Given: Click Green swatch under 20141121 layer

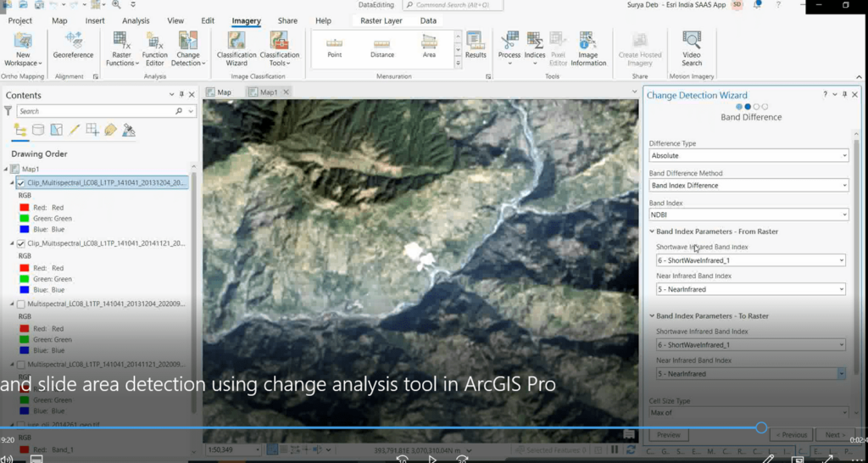Looking at the screenshot, I should click(x=24, y=279).
